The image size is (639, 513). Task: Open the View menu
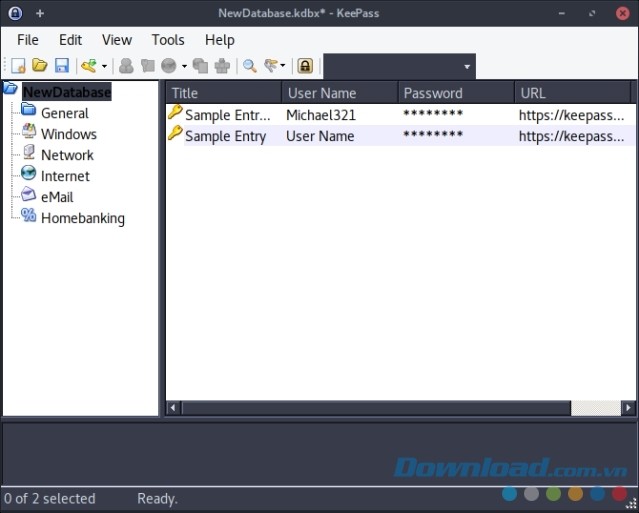117,40
